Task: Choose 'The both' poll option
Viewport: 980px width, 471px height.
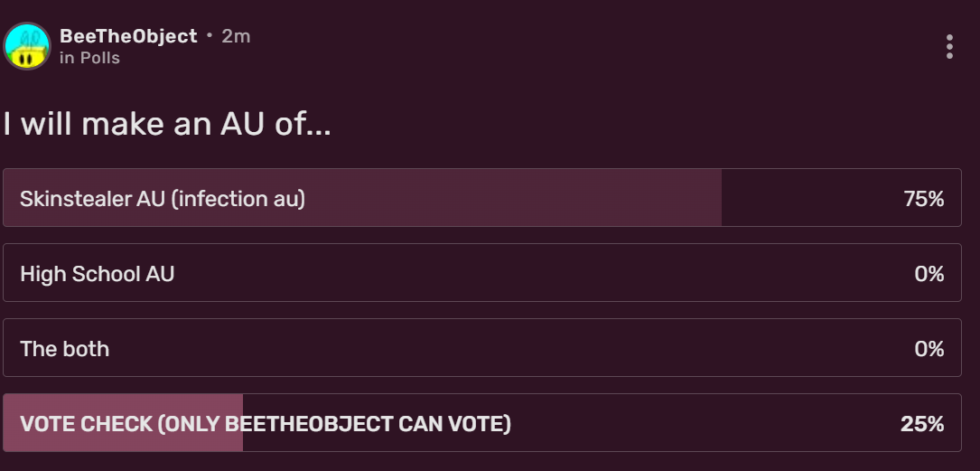Action: coord(64,348)
